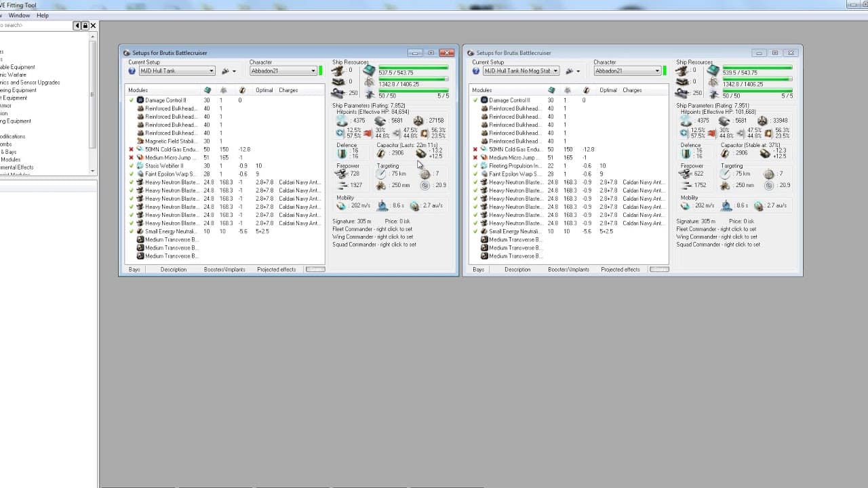Click 50MN Cold-Gas icon in No Mag Stat window
This screenshot has height=488, width=868.
[x=484, y=149]
